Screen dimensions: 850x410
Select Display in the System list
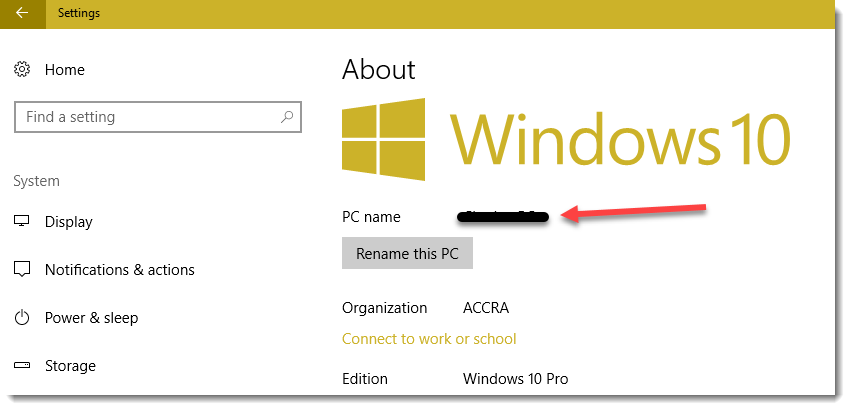68,222
